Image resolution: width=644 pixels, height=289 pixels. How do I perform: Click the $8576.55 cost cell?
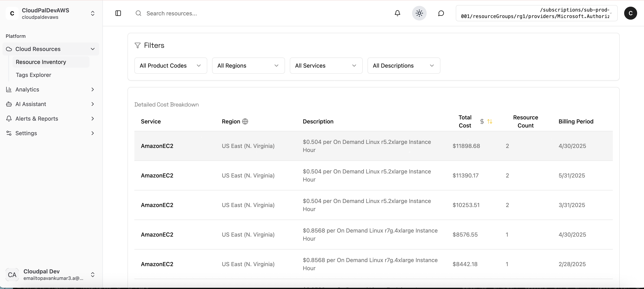click(x=465, y=235)
